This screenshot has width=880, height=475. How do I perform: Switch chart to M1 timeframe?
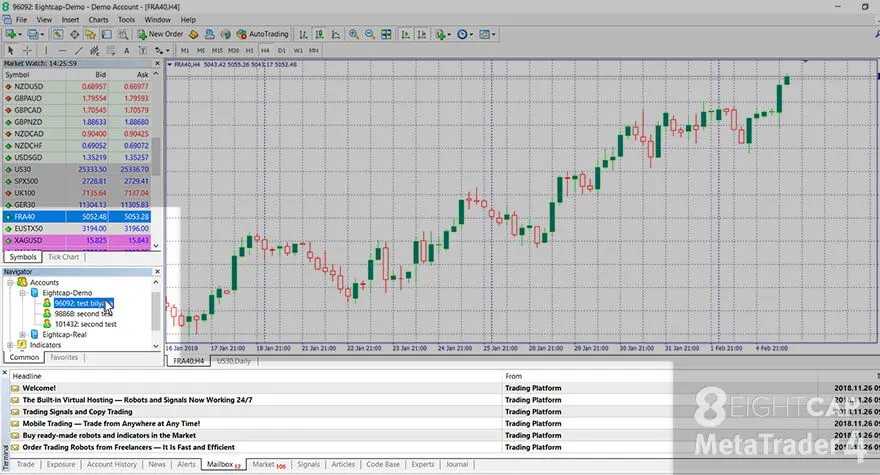pyautogui.click(x=185, y=51)
